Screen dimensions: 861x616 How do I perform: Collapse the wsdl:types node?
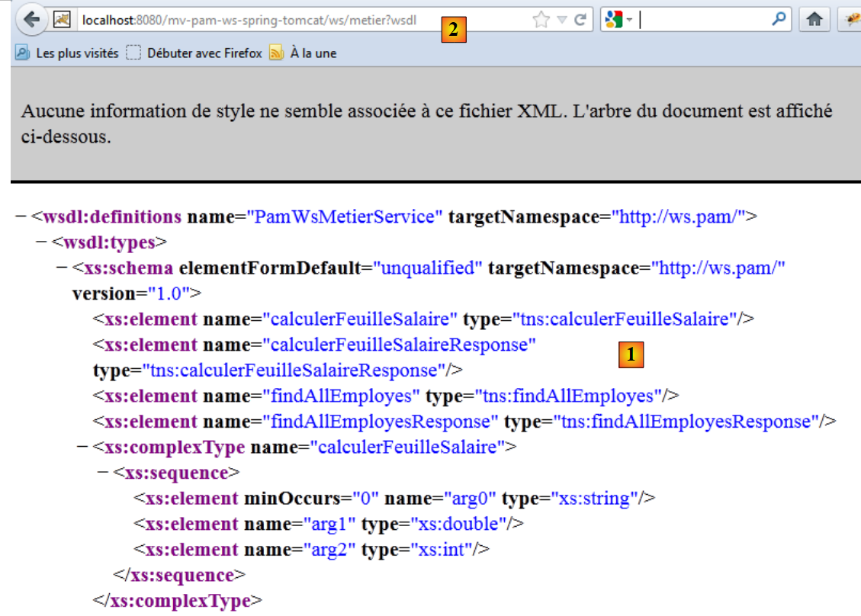point(42,242)
